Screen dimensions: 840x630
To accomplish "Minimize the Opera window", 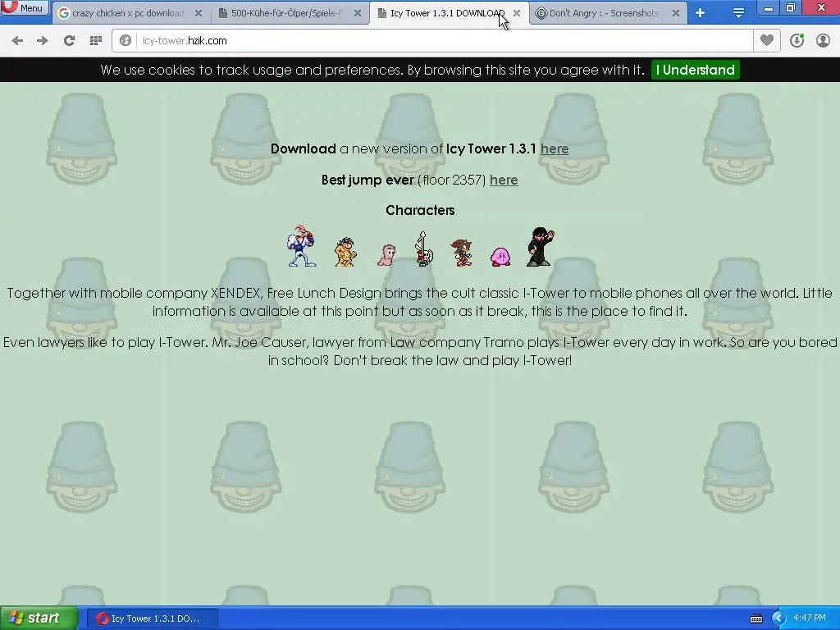I will pyautogui.click(x=768, y=8).
